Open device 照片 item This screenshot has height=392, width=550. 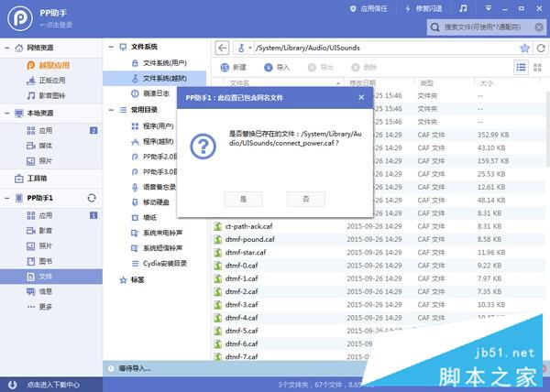[x=40, y=246]
